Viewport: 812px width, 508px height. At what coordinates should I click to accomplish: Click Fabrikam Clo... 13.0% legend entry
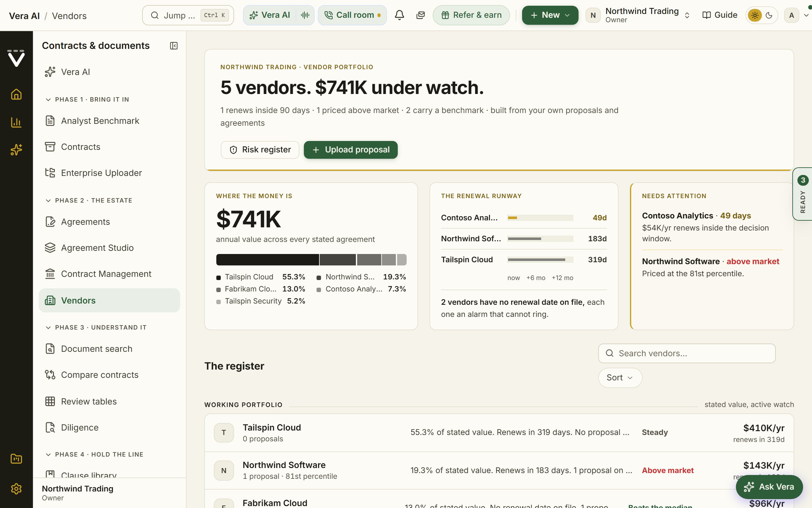click(x=261, y=289)
